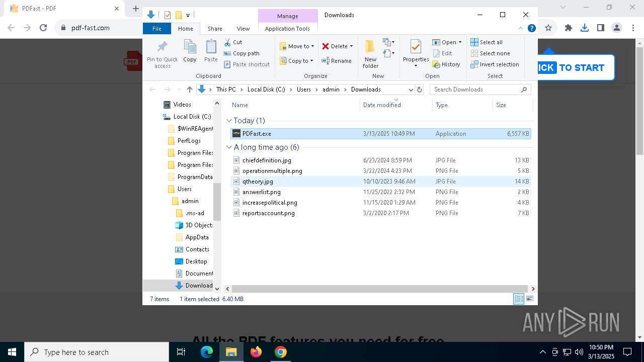Screen dimensions: 644x362
Task: Open Chrome extensions puzzle icon
Action: click(x=569, y=28)
